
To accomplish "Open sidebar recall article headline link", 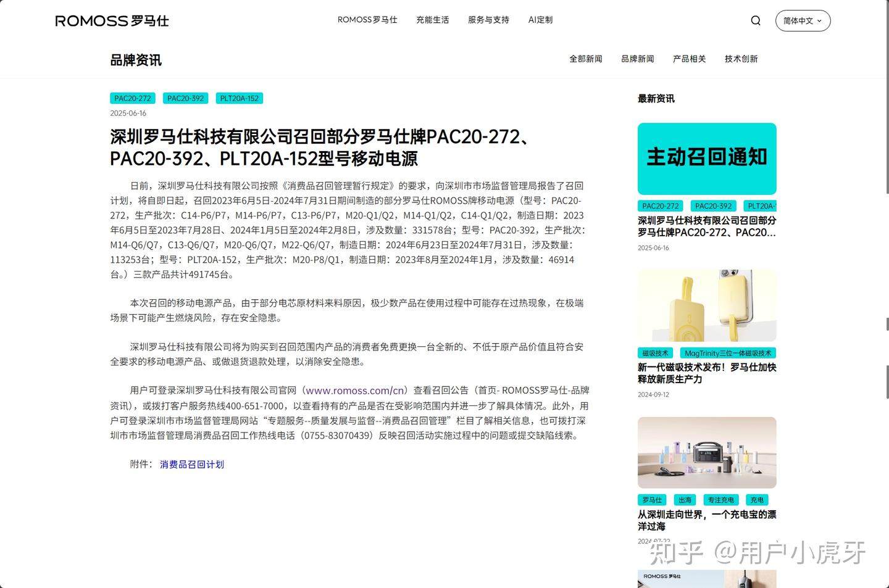I will point(707,226).
